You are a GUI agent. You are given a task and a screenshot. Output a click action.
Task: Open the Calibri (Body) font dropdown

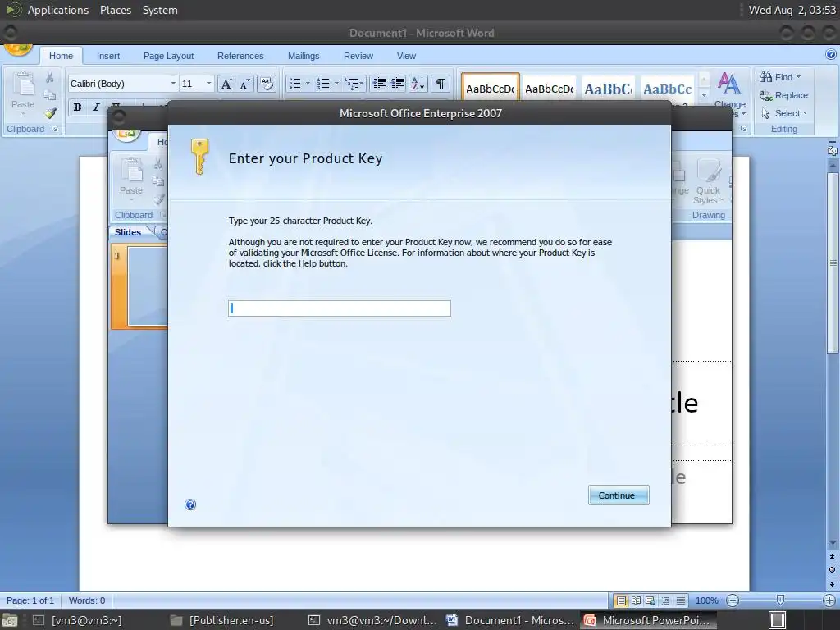coord(173,84)
